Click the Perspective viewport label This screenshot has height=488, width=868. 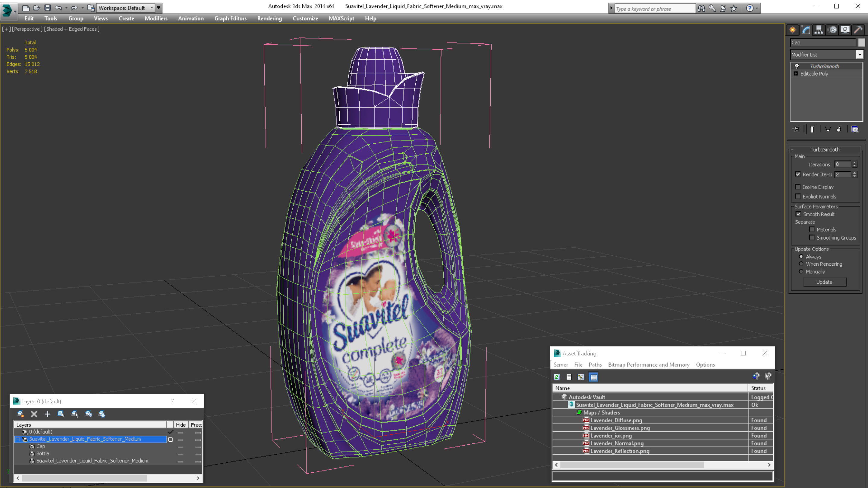point(27,29)
